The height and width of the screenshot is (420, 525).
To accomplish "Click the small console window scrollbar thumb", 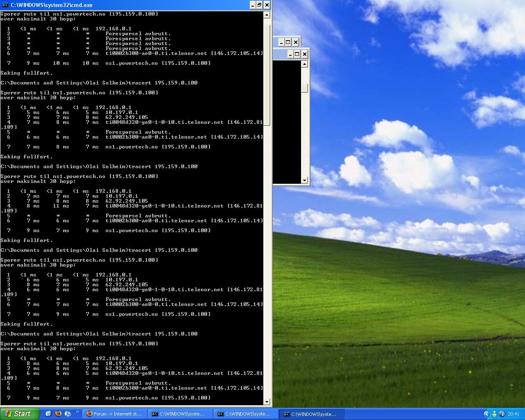I will [304, 88].
